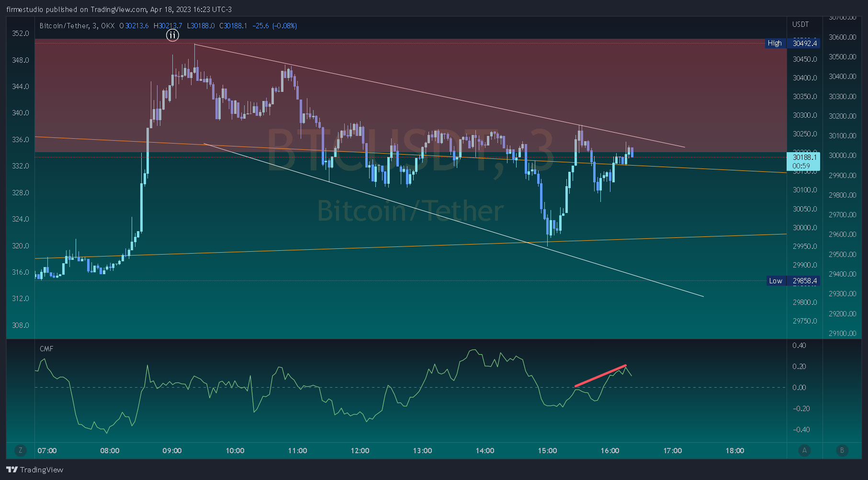This screenshot has width=868, height=480.
Task: Click the USDT currency label on price scale
Action: pyautogui.click(x=800, y=24)
